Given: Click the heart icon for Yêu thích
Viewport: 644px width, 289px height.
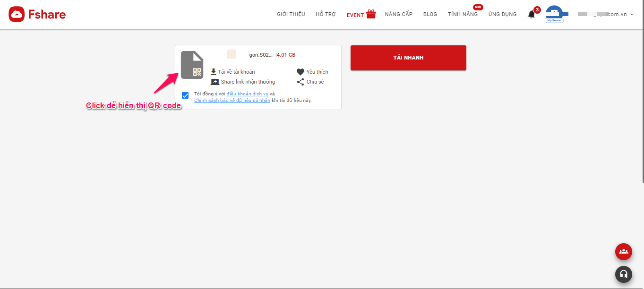Looking at the screenshot, I should 301,71.
